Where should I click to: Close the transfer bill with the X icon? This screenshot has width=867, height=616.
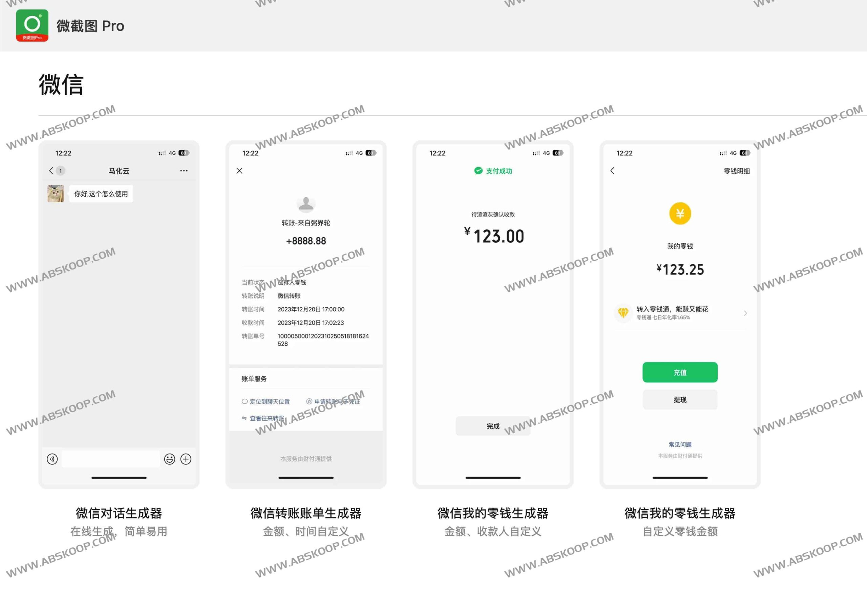coord(239,171)
